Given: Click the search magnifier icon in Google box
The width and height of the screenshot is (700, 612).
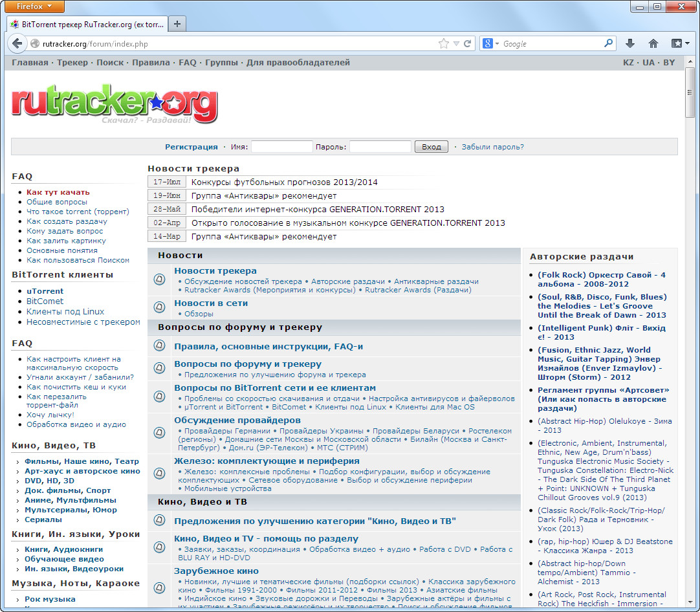Looking at the screenshot, I should (608, 43).
